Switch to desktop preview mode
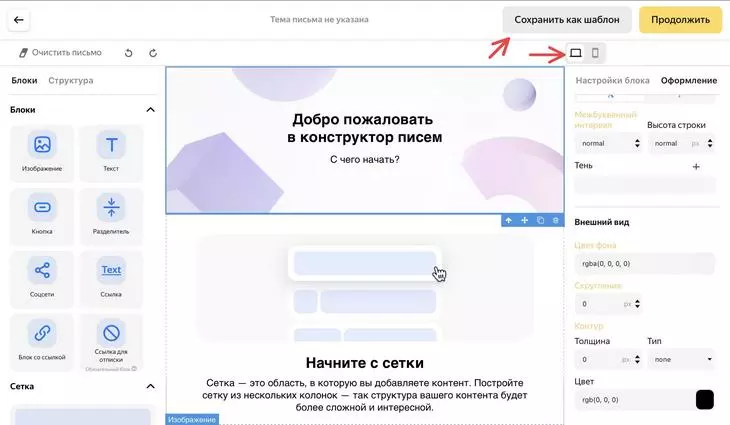 tap(576, 53)
